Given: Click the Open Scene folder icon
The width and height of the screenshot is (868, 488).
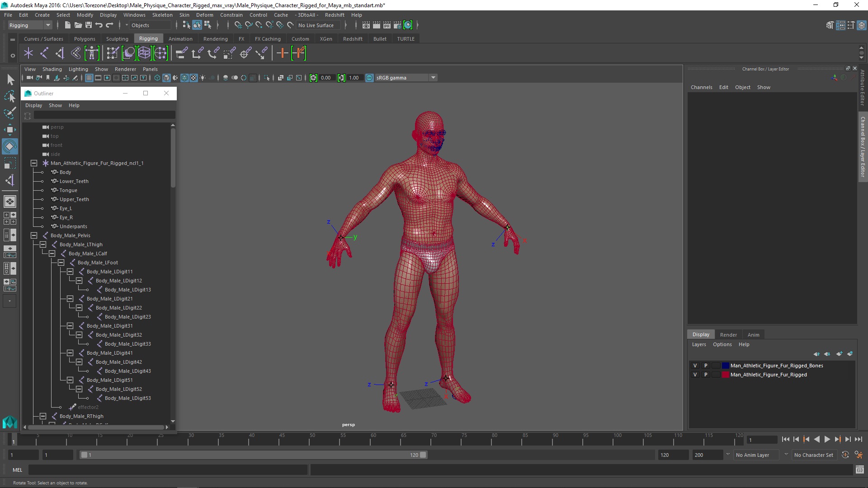Looking at the screenshot, I should (78, 25).
